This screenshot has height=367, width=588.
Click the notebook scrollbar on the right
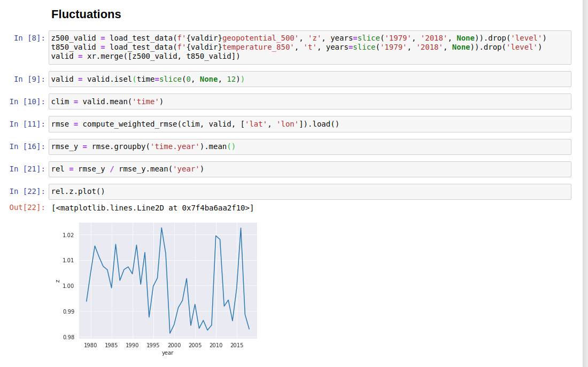tap(584, 182)
